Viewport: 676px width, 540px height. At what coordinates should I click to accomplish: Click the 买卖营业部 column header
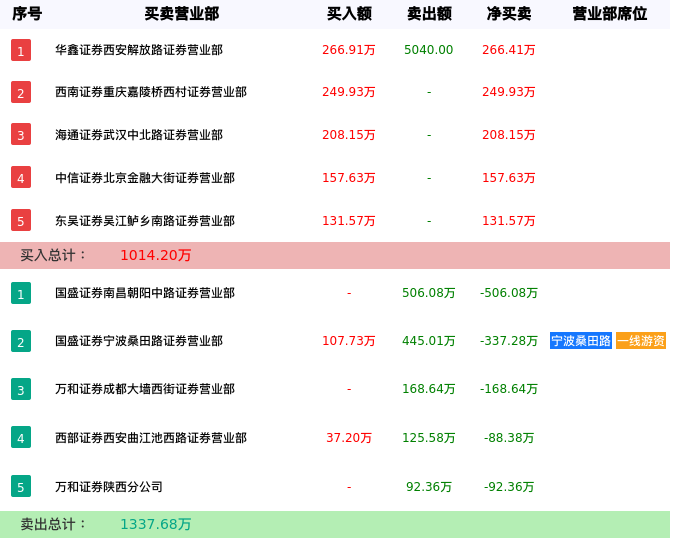[x=181, y=14]
